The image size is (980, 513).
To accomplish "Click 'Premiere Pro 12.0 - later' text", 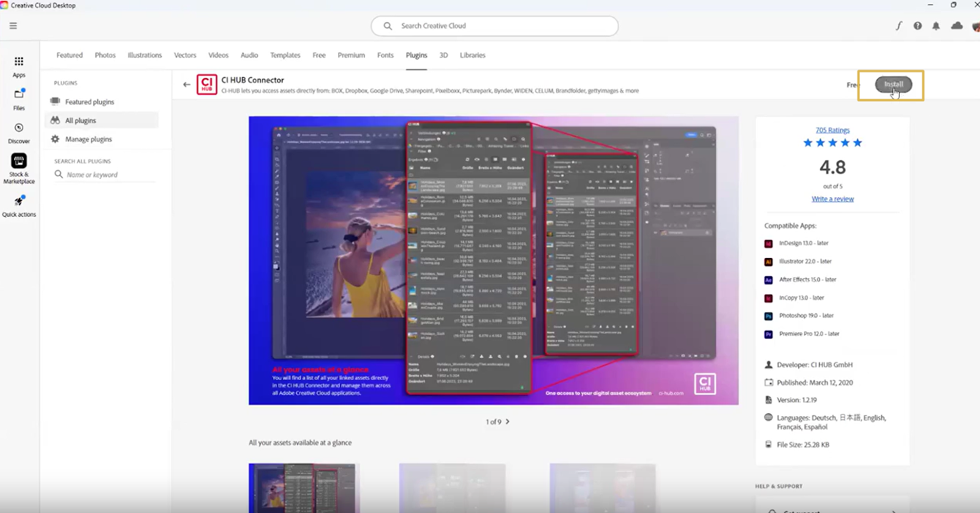I will click(x=809, y=334).
